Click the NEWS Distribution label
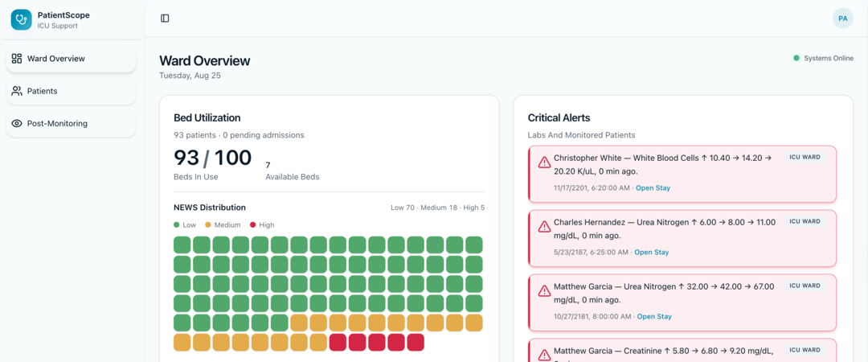The width and height of the screenshot is (868, 362). 210,208
